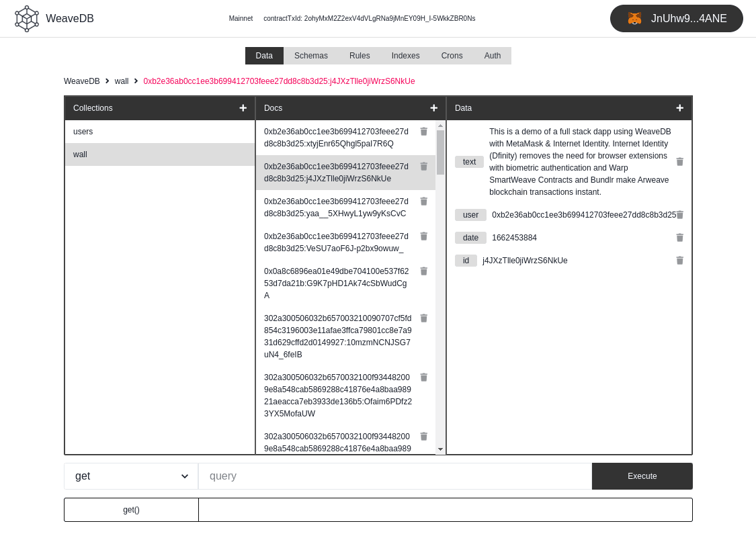
Task: Select the users collection
Action: [160, 132]
